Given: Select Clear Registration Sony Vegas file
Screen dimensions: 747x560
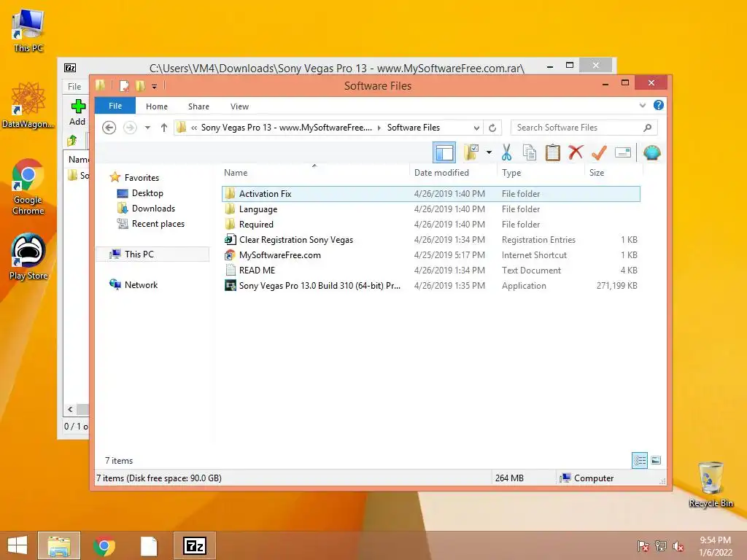Looking at the screenshot, I should pos(430,239).
